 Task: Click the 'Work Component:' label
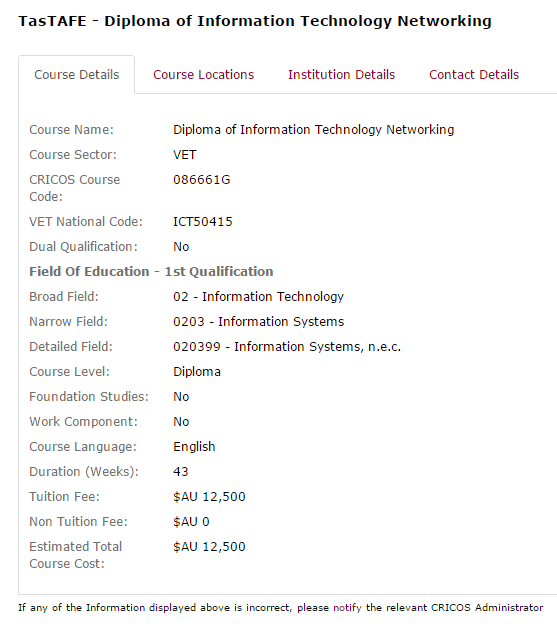click(x=83, y=422)
